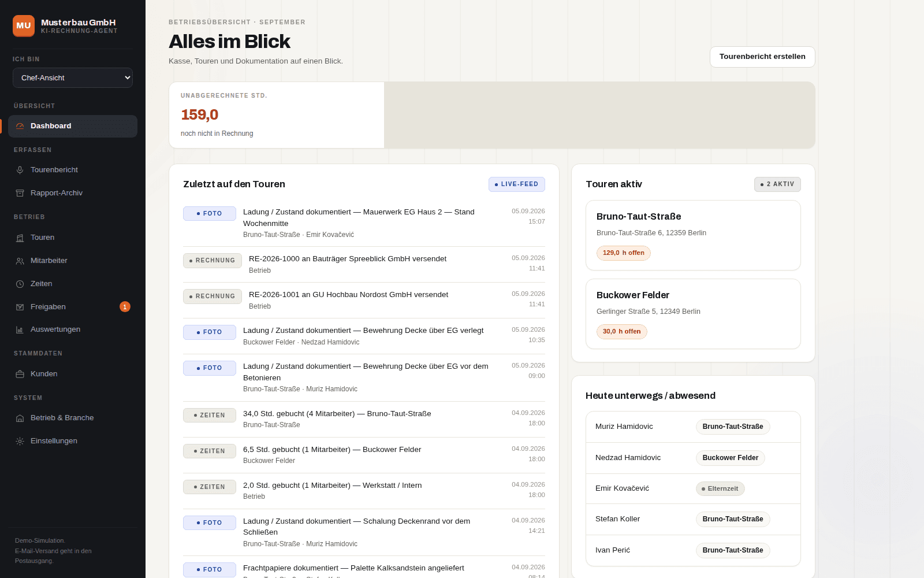
Task: Click the LIVE-FEED badge
Action: tap(517, 184)
